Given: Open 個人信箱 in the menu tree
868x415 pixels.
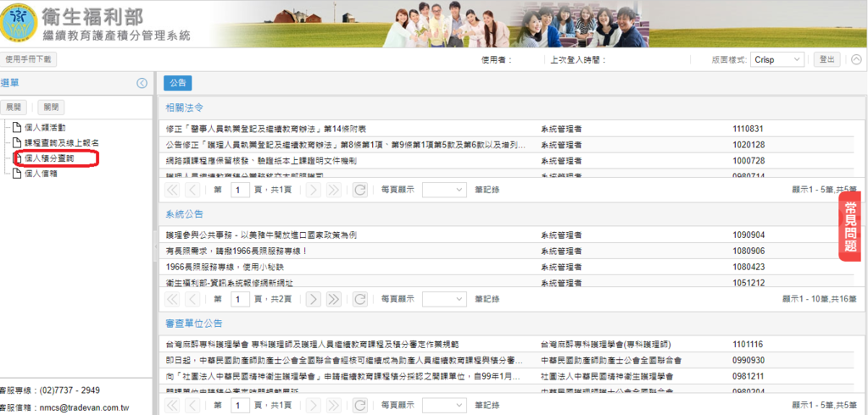Looking at the screenshot, I should (x=41, y=174).
